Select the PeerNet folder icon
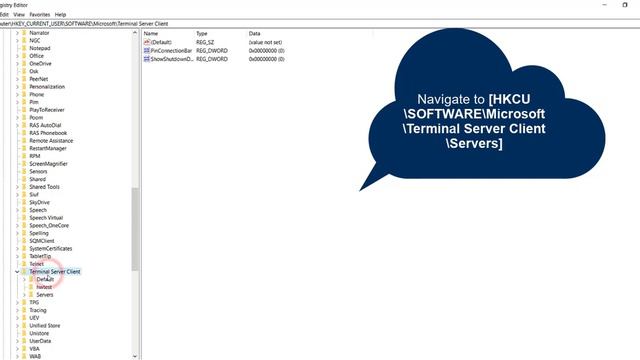Image resolution: width=640 pixels, height=360 pixels. click(x=24, y=79)
